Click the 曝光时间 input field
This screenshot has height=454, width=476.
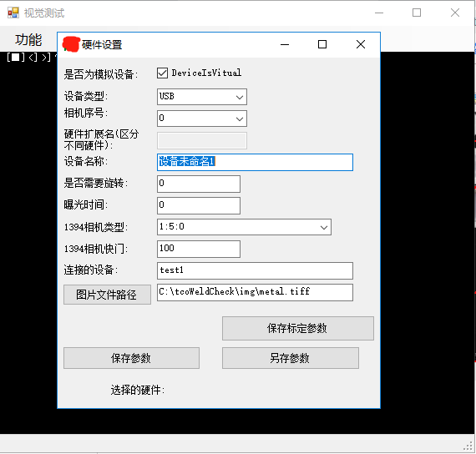tap(199, 205)
